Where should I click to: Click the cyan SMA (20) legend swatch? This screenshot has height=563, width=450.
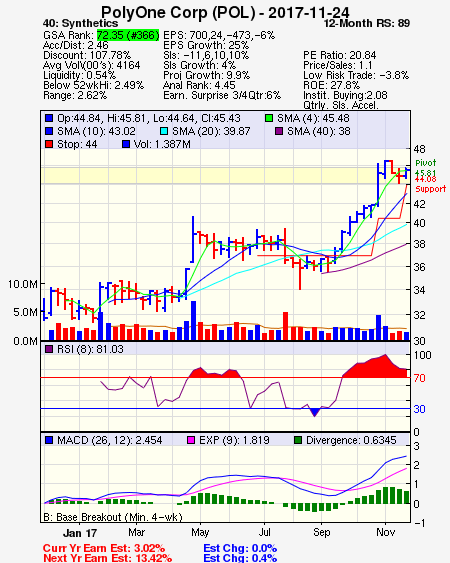click(163, 131)
